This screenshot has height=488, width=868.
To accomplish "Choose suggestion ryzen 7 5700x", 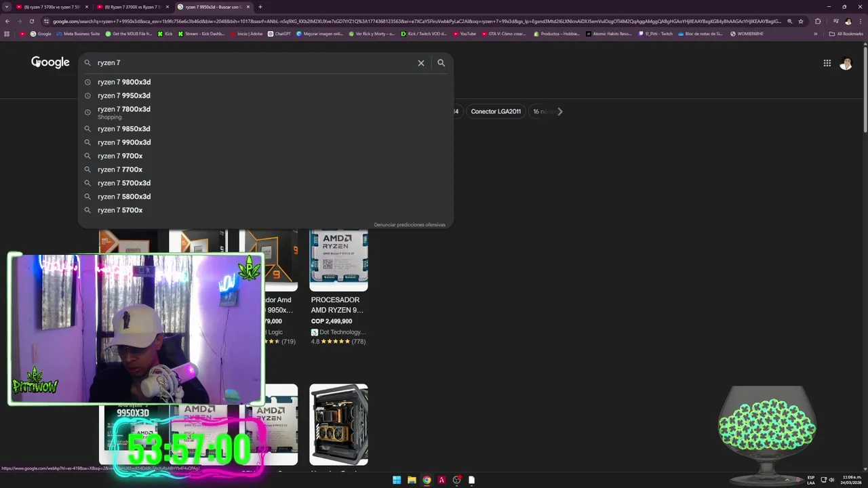I will (x=266, y=210).
